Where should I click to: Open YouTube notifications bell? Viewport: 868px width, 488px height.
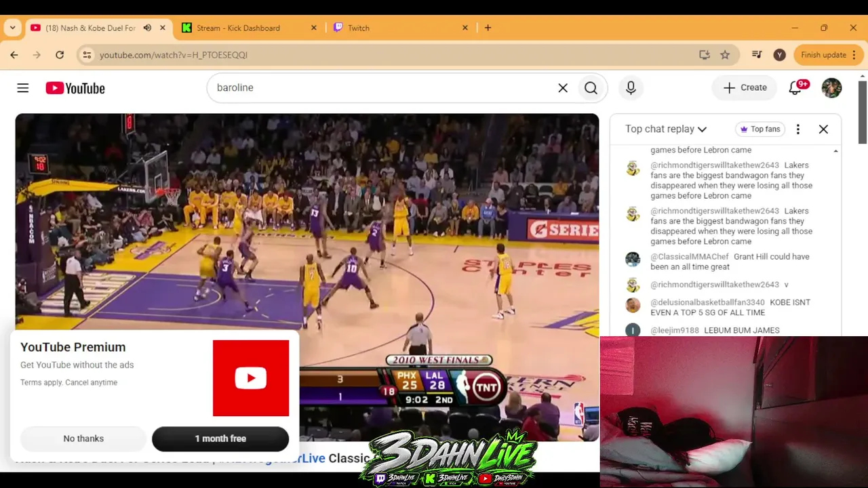795,88
